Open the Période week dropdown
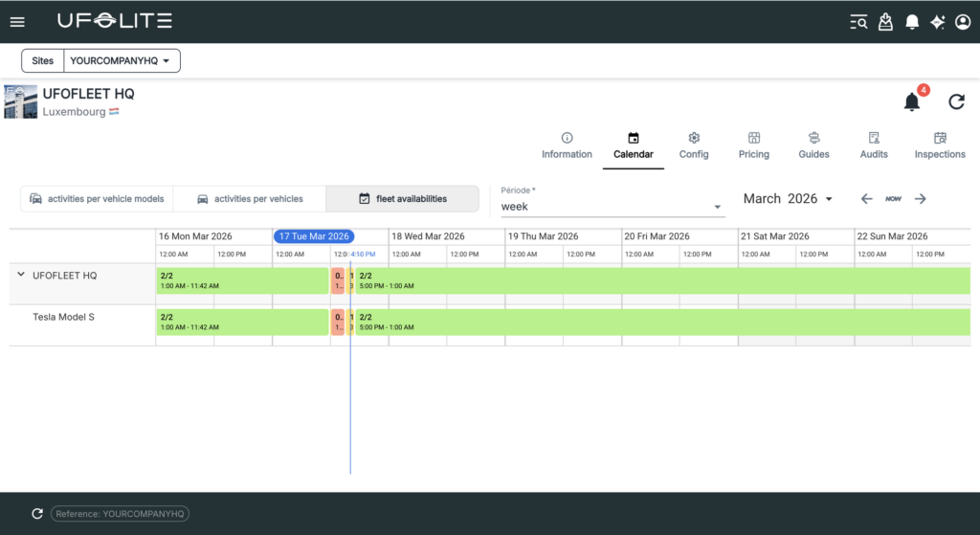 click(x=612, y=206)
